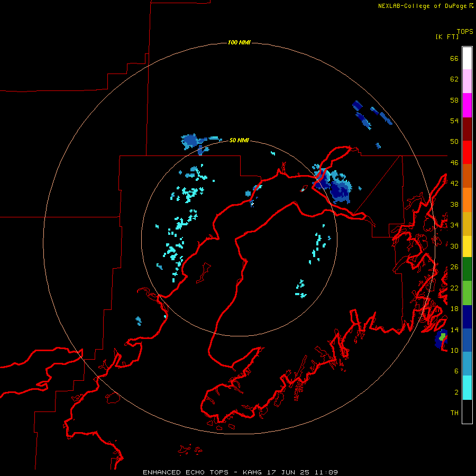The image size is (476, 476).
Task: Click the light pink swatch between 58 and 62
Action: click(467, 81)
